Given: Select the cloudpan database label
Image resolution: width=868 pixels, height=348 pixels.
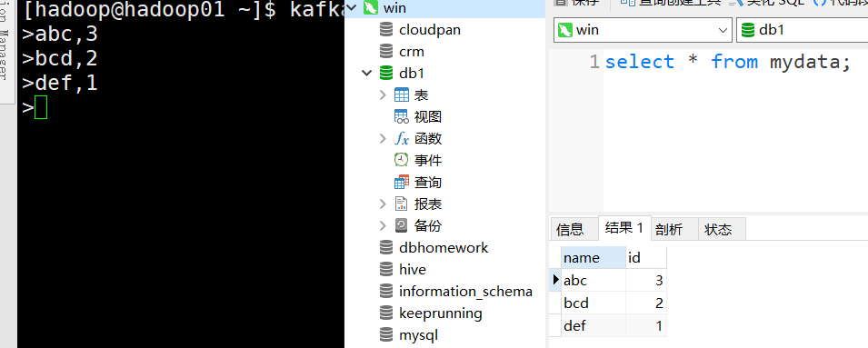Looking at the screenshot, I should 430,30.
